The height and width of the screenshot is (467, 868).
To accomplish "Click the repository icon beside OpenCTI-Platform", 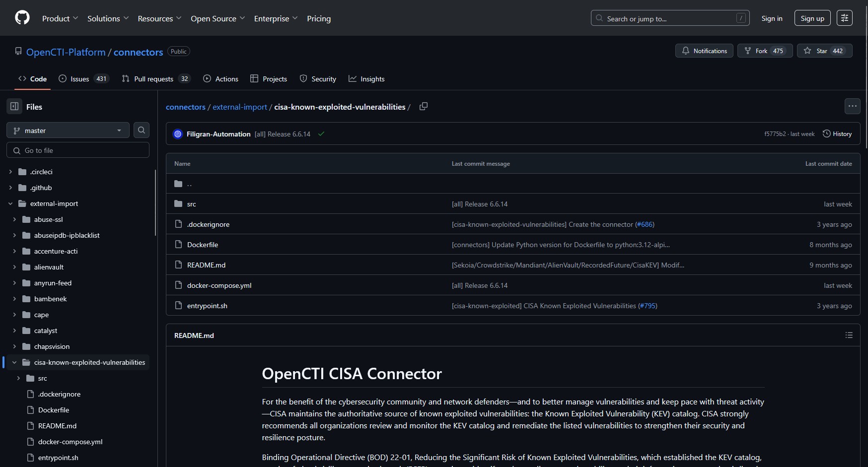I will pyautogui.click(x=18, y=51).
